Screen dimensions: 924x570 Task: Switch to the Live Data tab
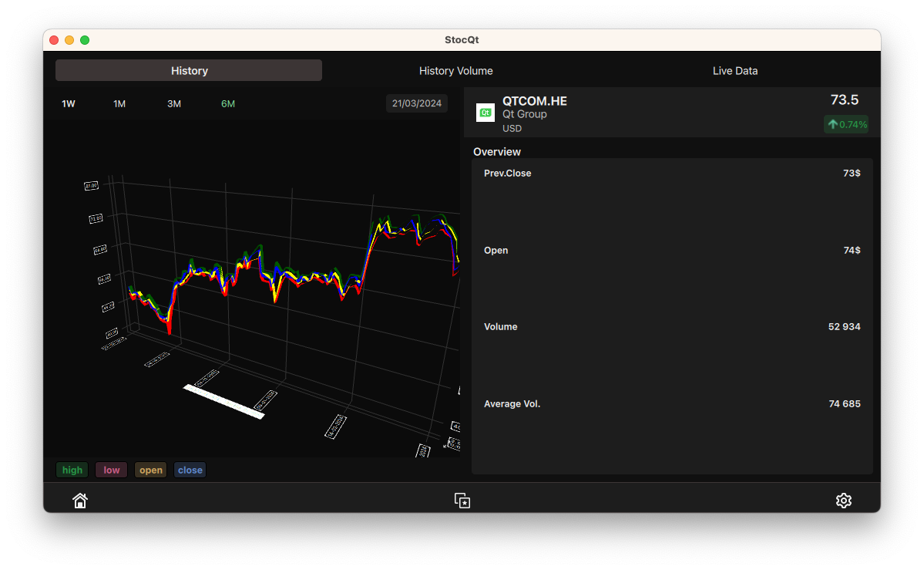[x=734, y=70]
